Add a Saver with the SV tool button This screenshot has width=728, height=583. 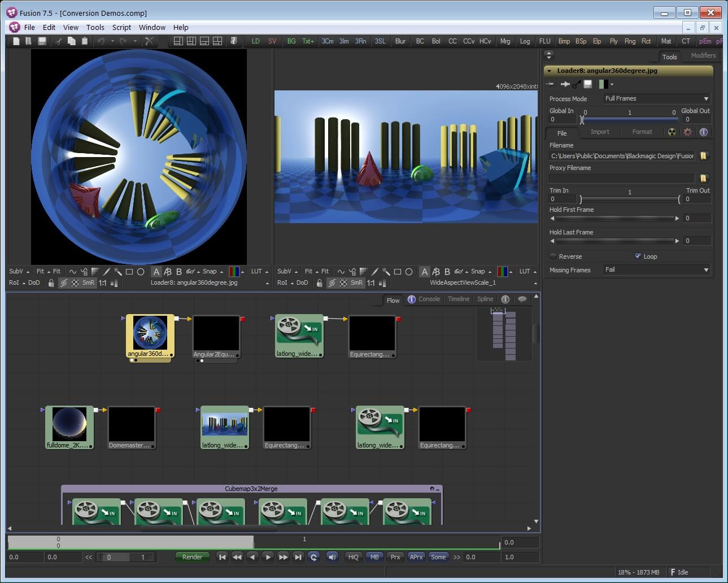(272, 41)
